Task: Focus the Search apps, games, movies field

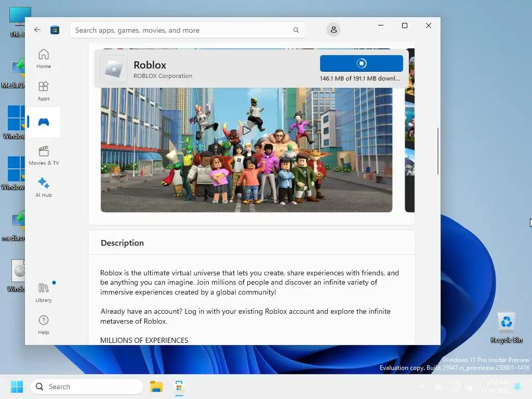Action: point(187,30)
